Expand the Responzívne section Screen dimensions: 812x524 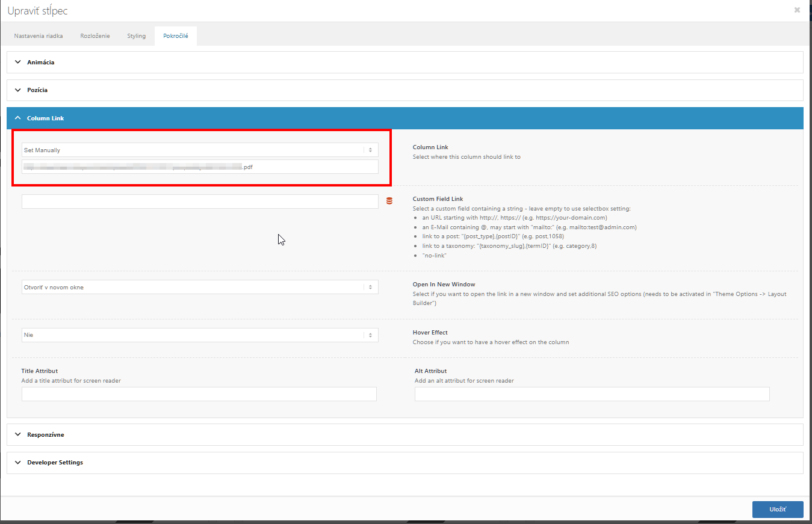[405, 434]
